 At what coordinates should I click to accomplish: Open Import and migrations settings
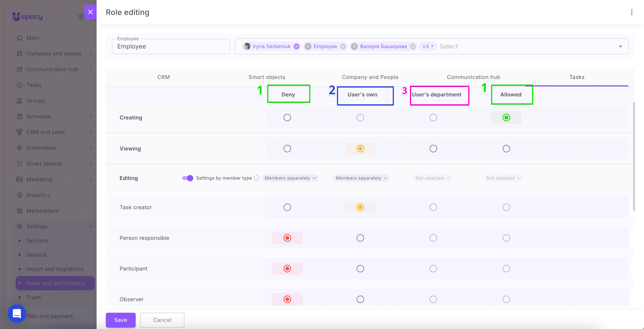pyautogui.click(x=55, y=269)
